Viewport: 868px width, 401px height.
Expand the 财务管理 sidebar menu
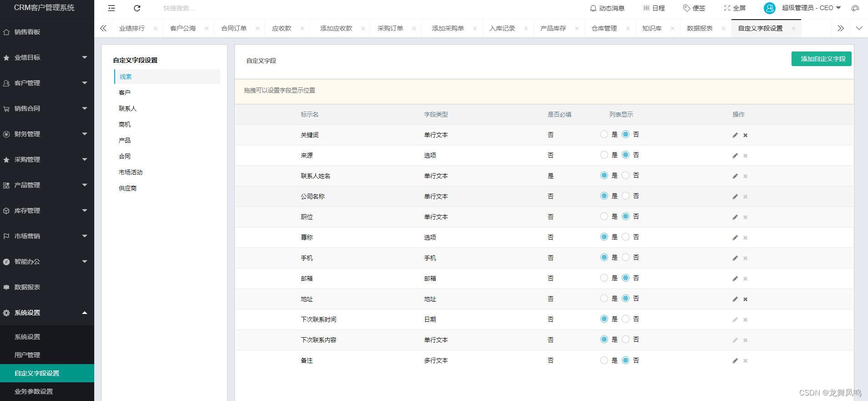coord(47,134)
